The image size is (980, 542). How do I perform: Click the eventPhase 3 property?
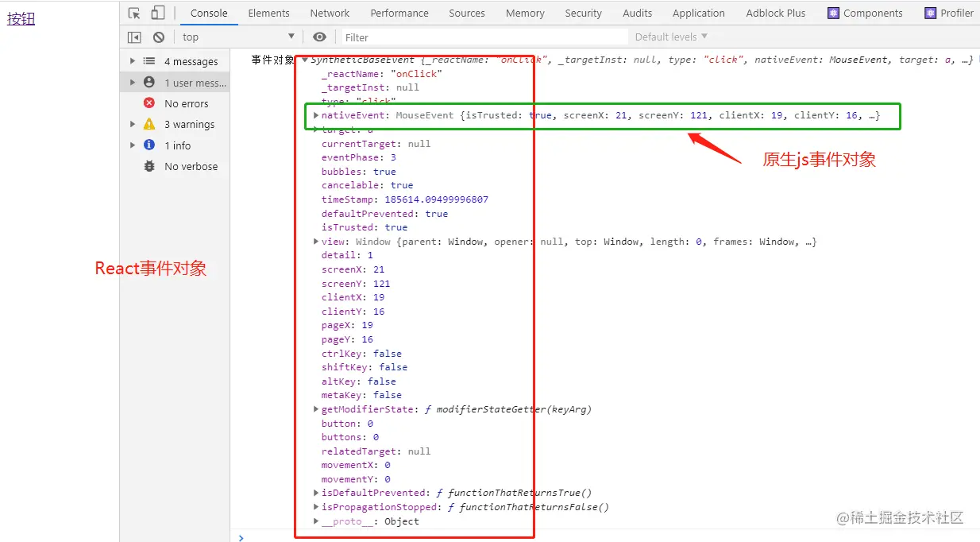tap(359, 157)
